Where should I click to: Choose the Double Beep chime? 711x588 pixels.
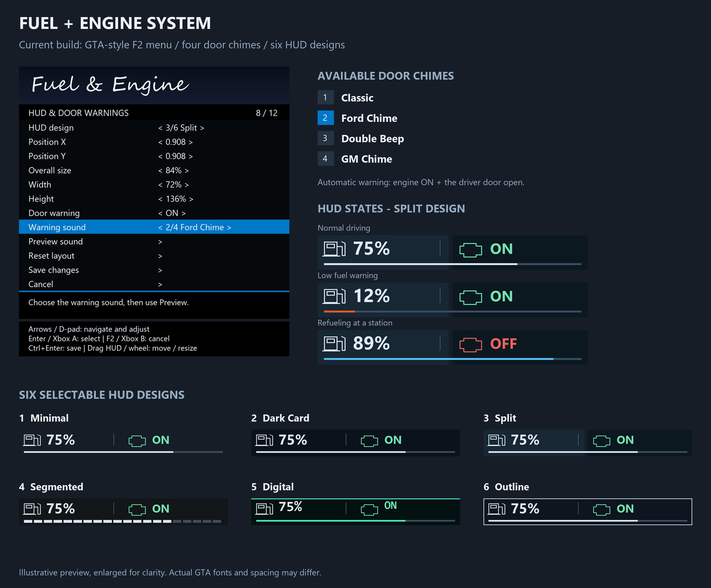[361, 138]
